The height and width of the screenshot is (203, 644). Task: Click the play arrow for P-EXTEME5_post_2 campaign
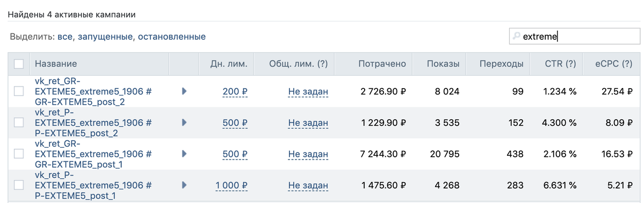tap(184, 122)
